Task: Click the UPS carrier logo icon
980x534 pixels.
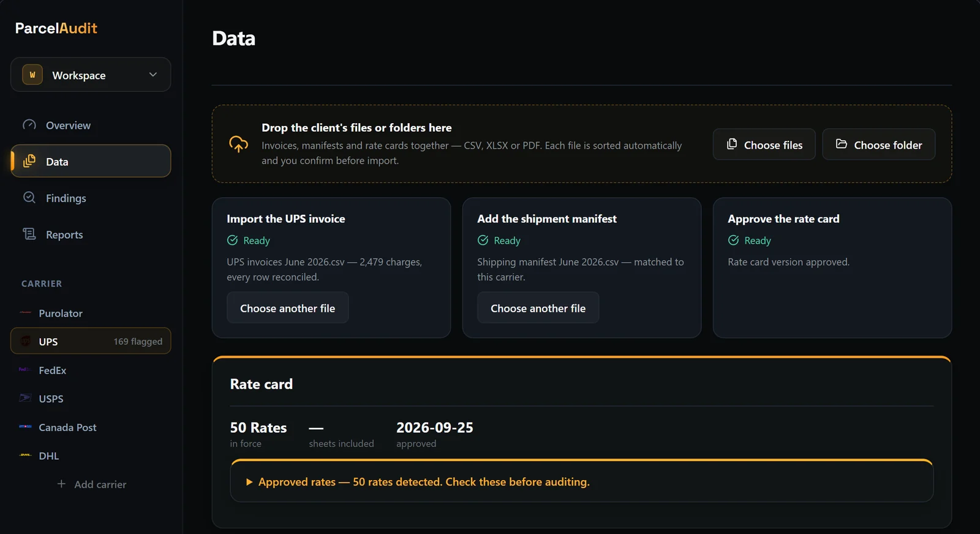Action: [25, 341]
